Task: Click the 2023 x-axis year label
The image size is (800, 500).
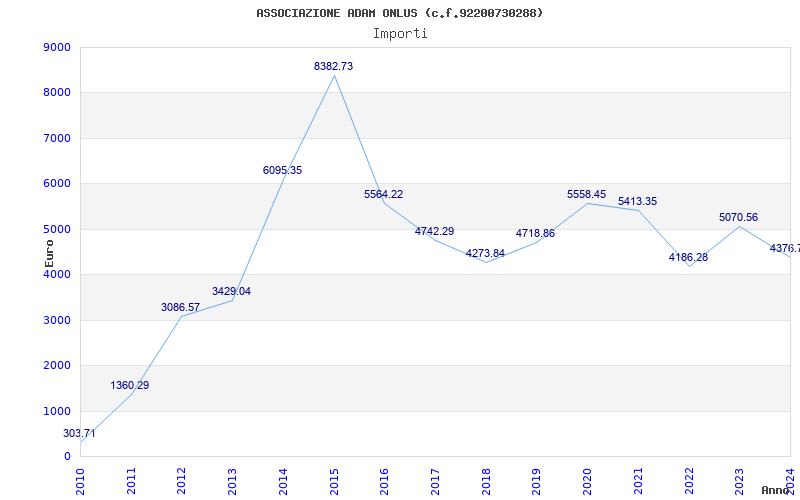Action: [740, 481]
